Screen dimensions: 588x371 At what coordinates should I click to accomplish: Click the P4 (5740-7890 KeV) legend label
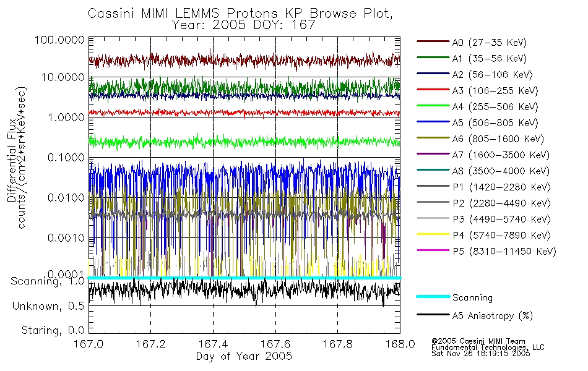[x=501, y=236]
